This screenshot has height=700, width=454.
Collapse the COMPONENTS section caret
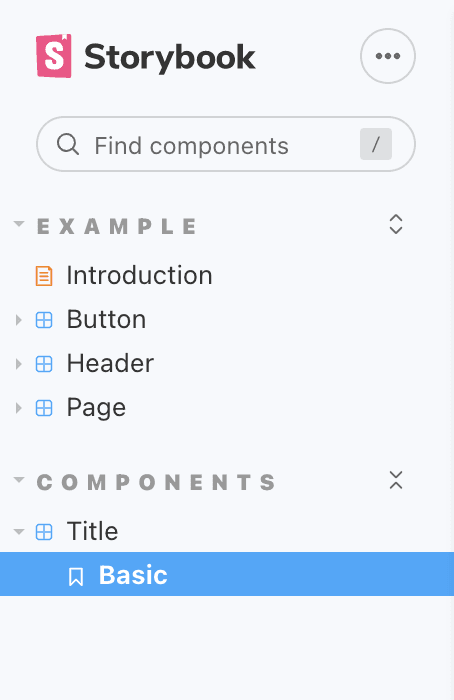coord(18,480)
